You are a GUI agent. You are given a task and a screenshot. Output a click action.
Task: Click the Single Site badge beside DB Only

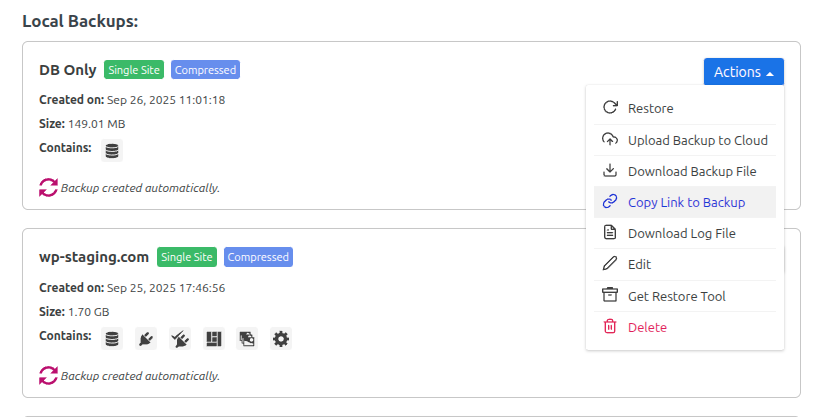point(134,70)
